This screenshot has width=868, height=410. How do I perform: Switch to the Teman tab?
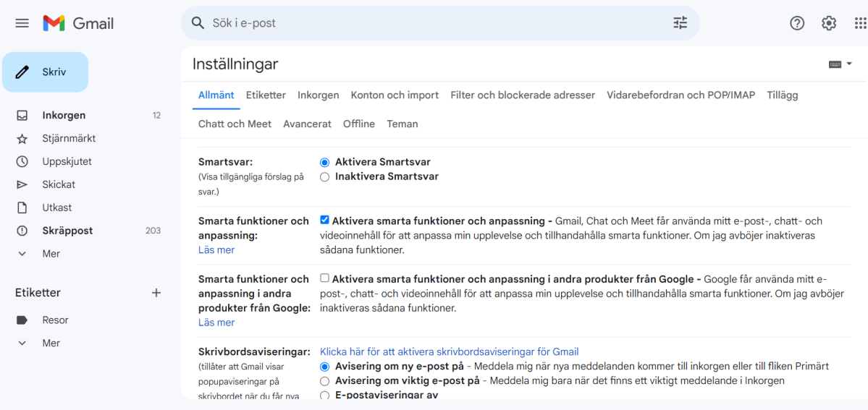pyautogui.click(x=403, y=124)
